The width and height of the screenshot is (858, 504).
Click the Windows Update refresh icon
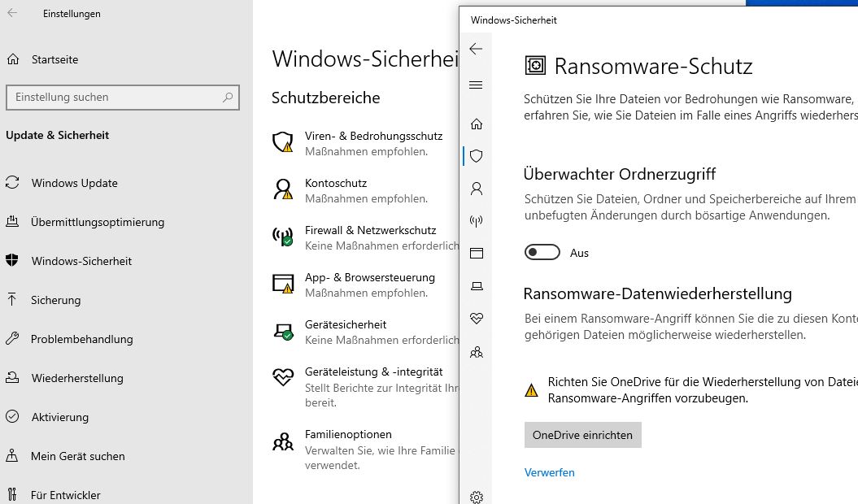[12, 182]
